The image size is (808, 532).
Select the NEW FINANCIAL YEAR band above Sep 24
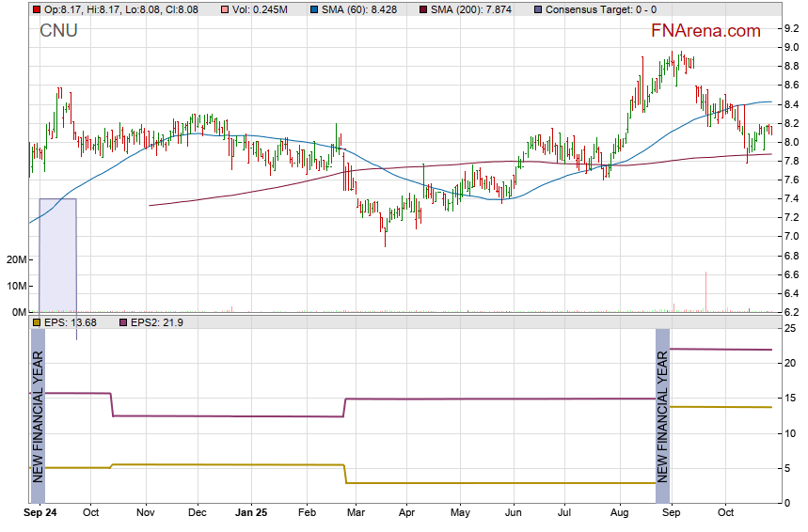tap(38, 415)
